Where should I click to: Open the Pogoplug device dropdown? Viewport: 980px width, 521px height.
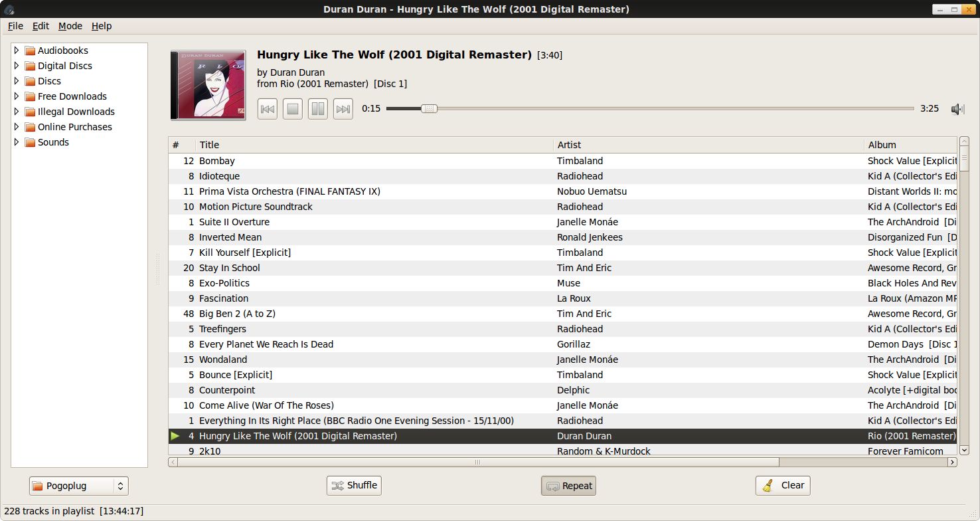[78, 486]
